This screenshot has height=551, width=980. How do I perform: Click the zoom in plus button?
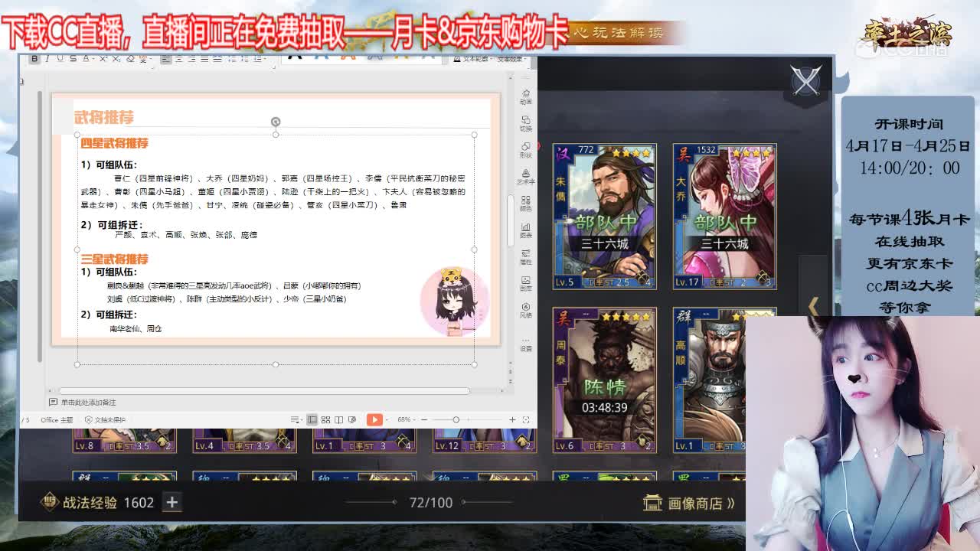(x=512, y=419)
